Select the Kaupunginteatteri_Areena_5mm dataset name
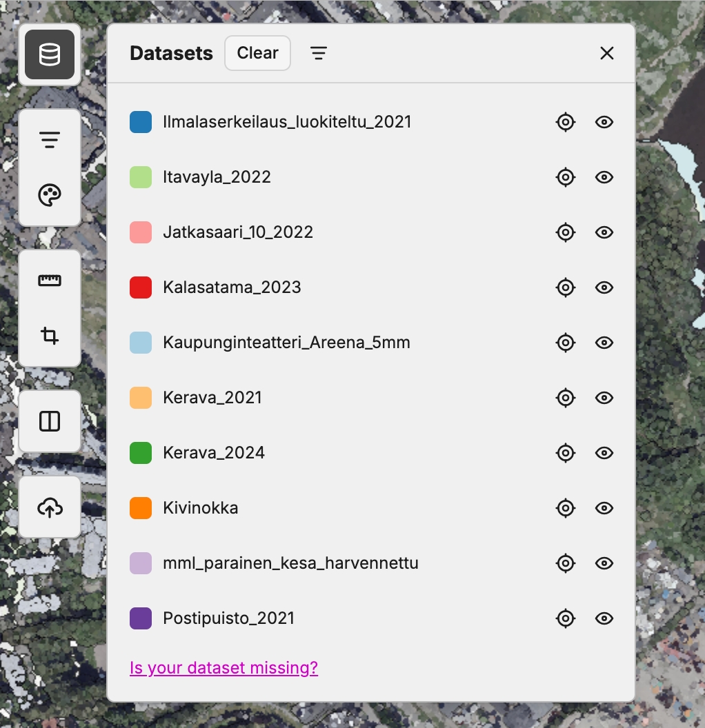 pos(286,343)
